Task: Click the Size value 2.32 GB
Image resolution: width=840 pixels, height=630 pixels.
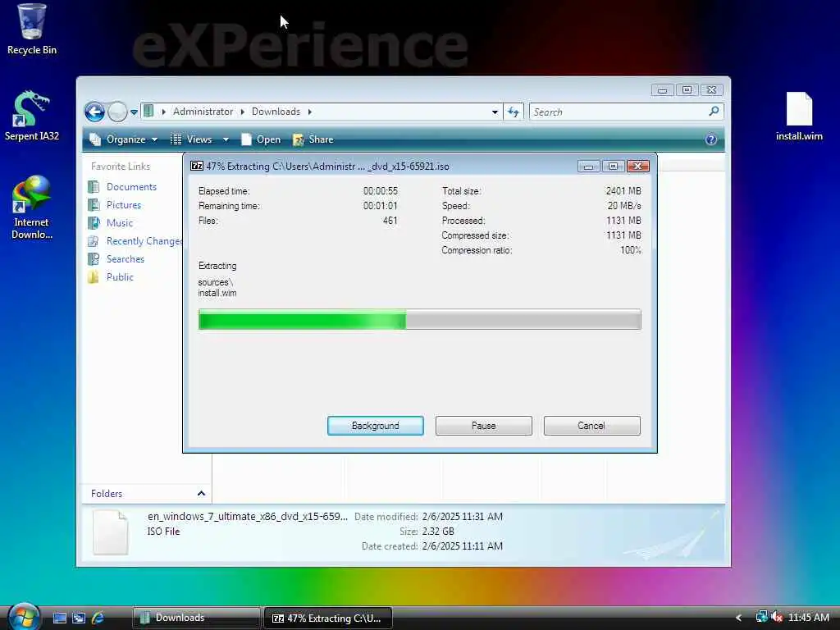Action: [438, 532]
